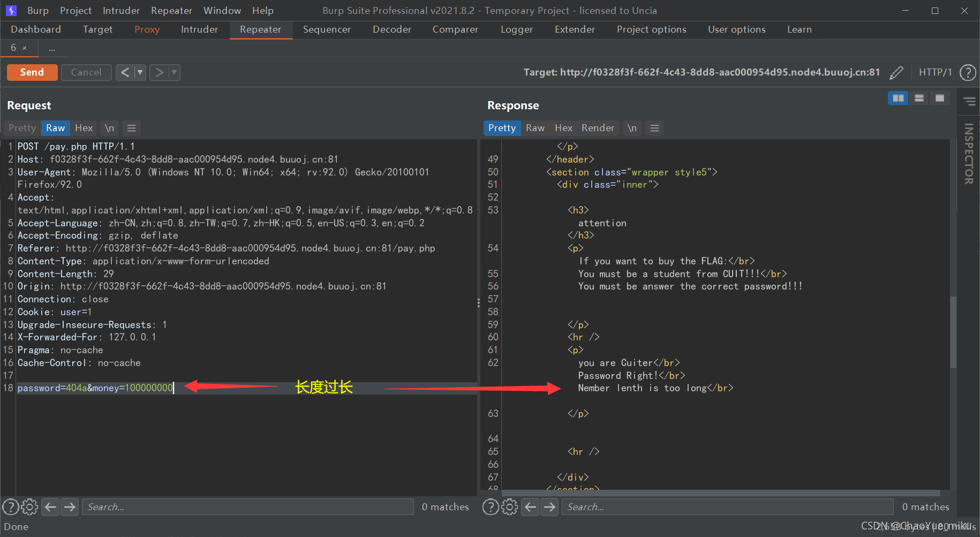The height and width of the screenshot is (537, 980).
Task: Open Response search help icon
Action: pyautogui.click(x=490, y=506)
